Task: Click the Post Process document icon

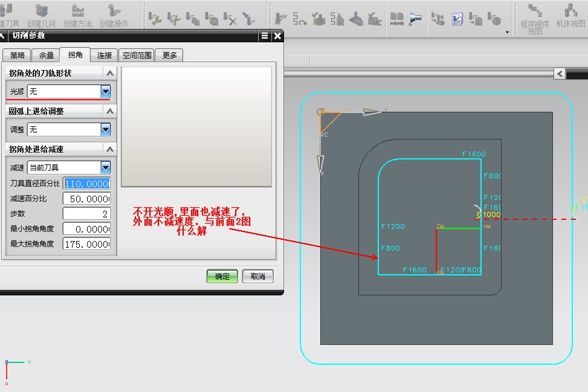Action: tap(457, 18)
